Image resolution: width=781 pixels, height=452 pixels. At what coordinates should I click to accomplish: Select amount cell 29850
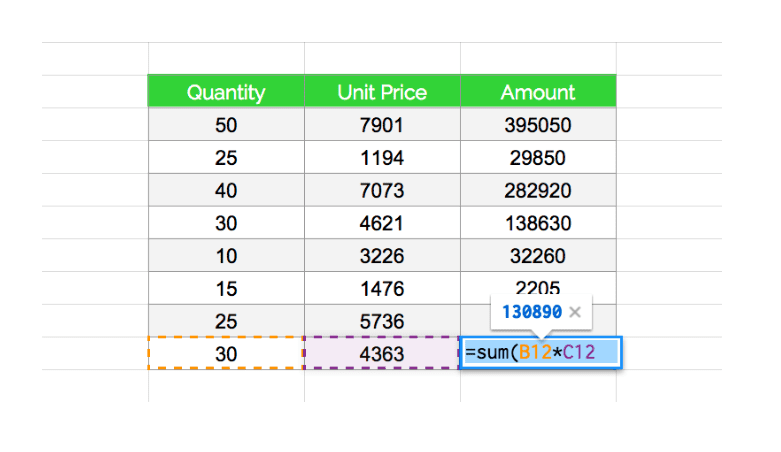[x=538, y=157]
